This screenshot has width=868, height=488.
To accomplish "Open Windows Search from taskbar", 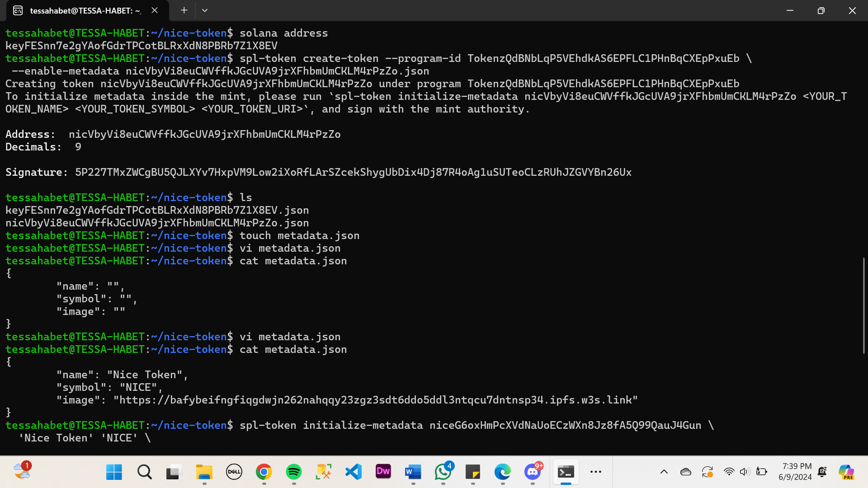I will pos(144,472).
